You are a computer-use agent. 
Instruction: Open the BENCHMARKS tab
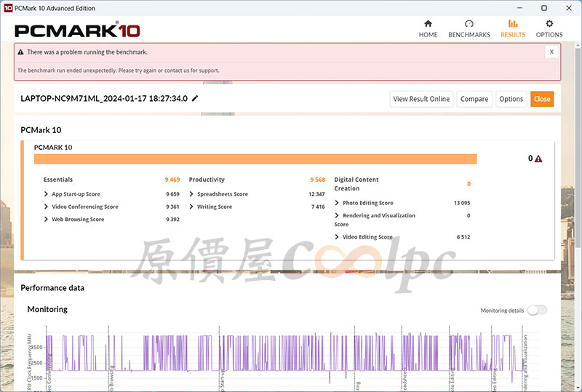pos(469,29)
